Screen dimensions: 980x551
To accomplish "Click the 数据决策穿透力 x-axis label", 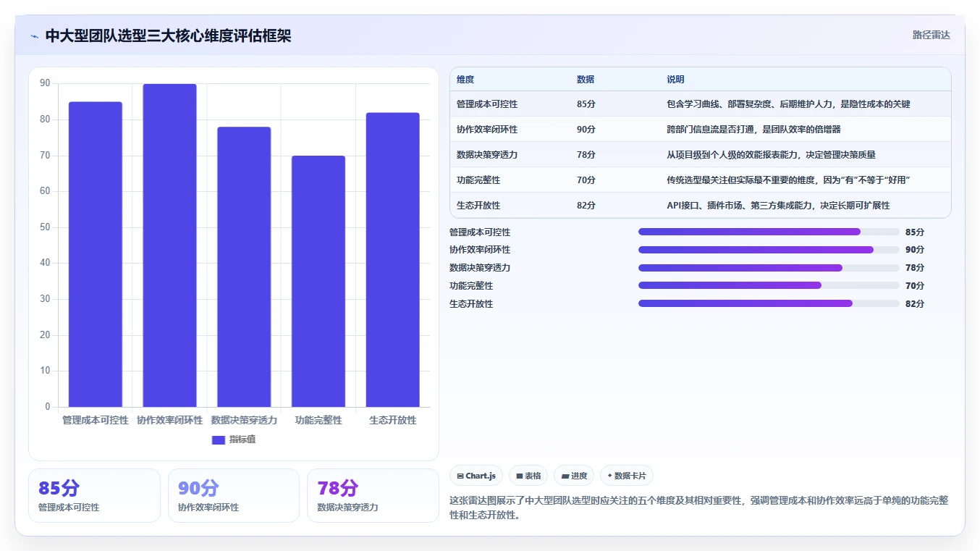I will [x=244, y=420].
